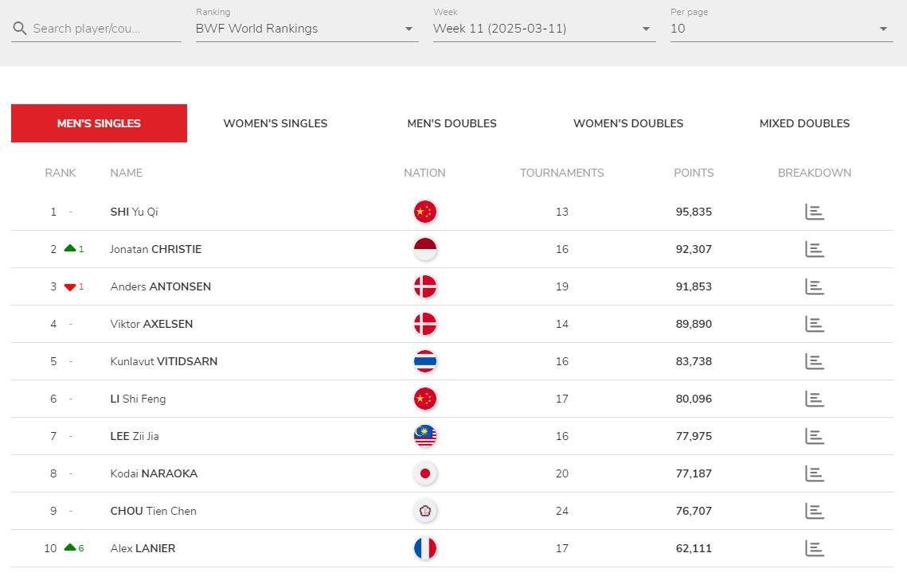Switch to Women's Singles tab
Image resolution: width=907 pixels, height=588 pixels.
coord(276,123)
